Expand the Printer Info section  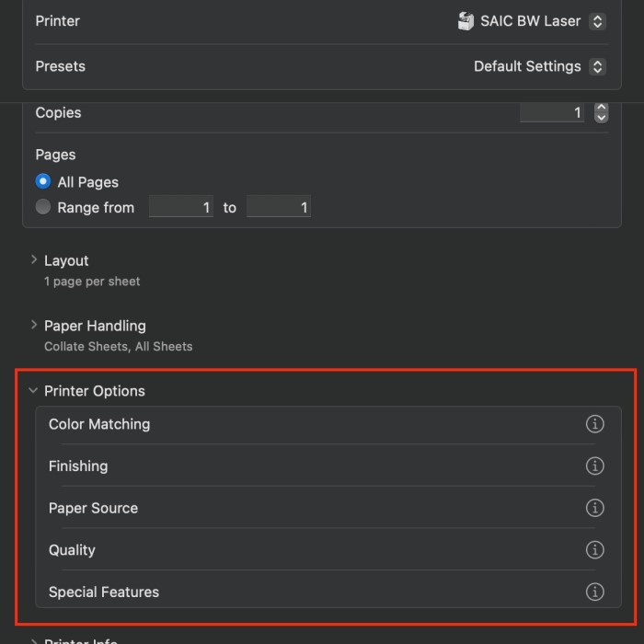coord(34,640)
